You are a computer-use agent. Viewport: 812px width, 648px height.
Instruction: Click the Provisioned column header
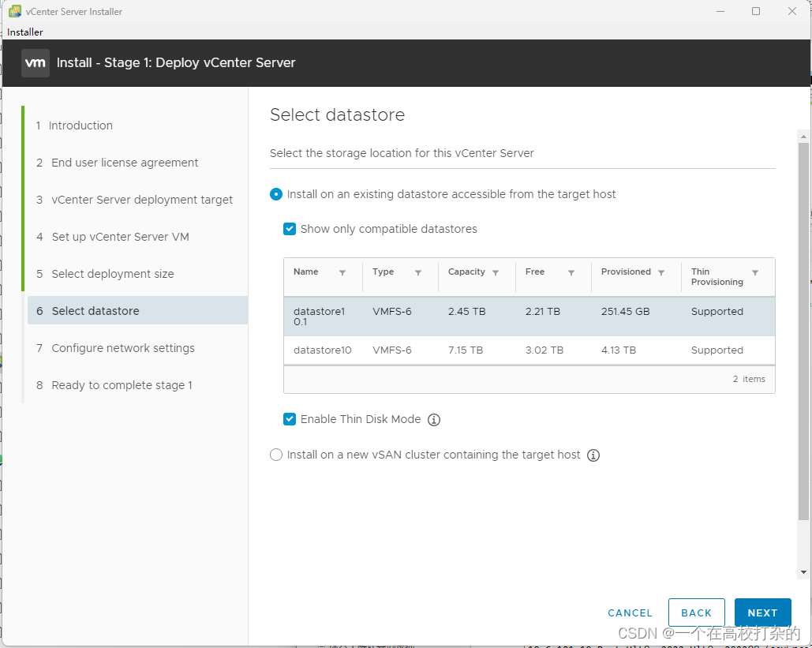[626, 272]
